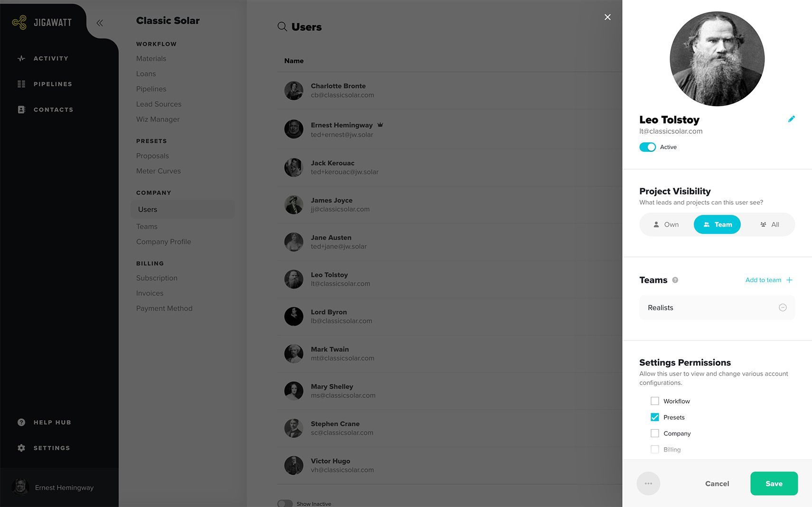This screenshot has width=812, height=507.
Task: Open Leo Tolstoy's profile photo
Action: pyautogui.click(x=717, y=59)
